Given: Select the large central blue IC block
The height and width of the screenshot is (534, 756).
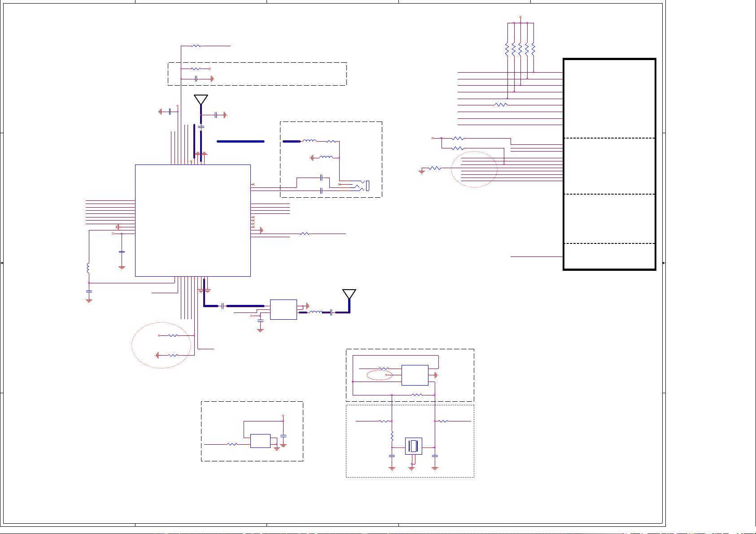Looking at the screenshot, I should (192, 220).
